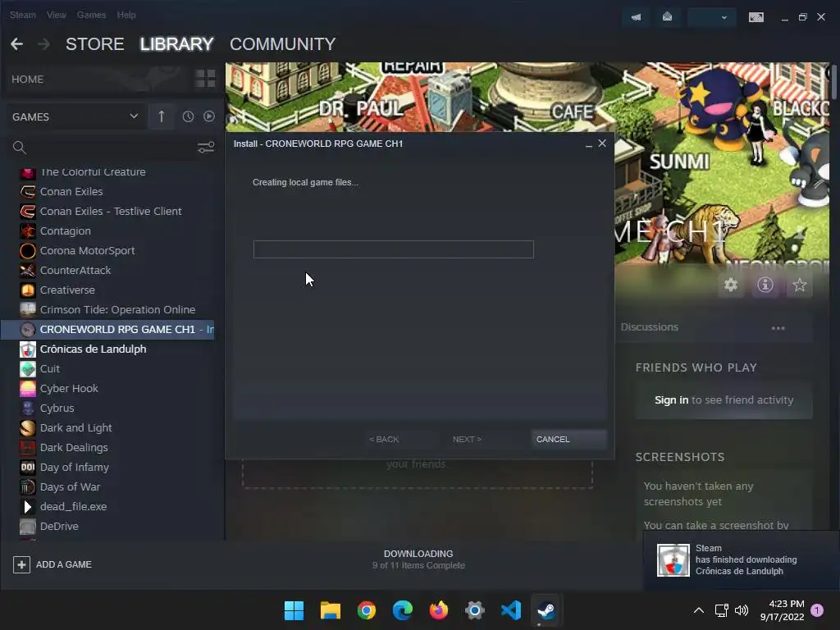Toggle the recent activity clock filter
840x630 pixels.
pos(188,116)
